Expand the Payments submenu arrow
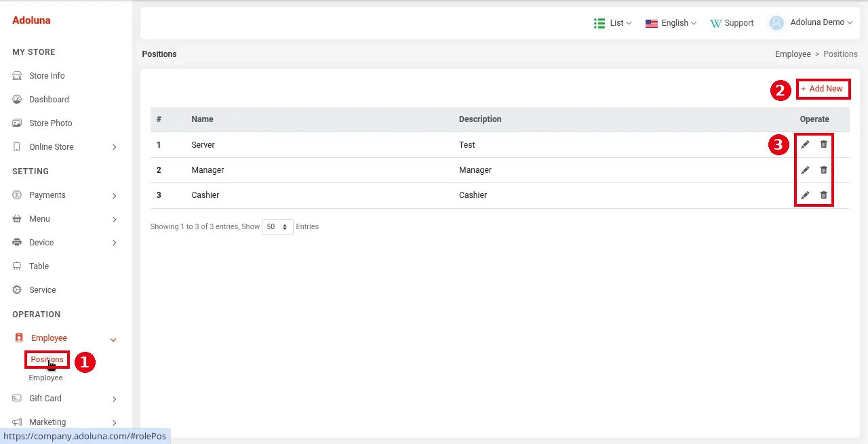 click(x=114, y=195)
